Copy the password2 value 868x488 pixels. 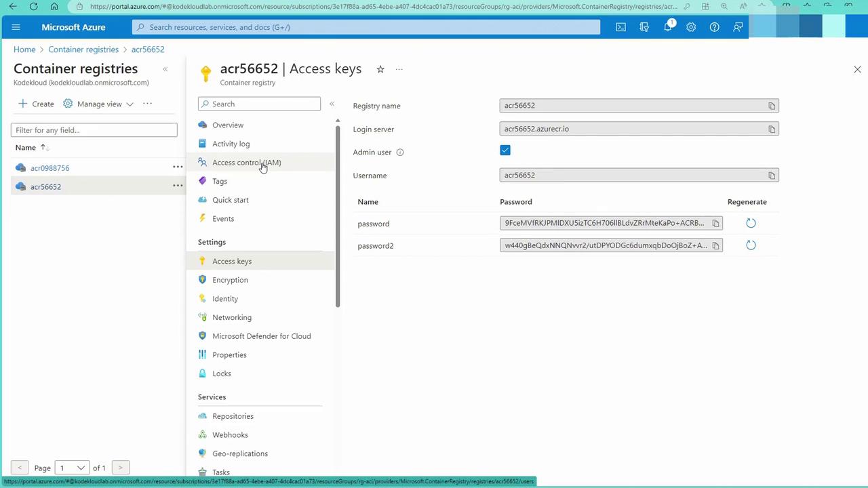point(715,245)
